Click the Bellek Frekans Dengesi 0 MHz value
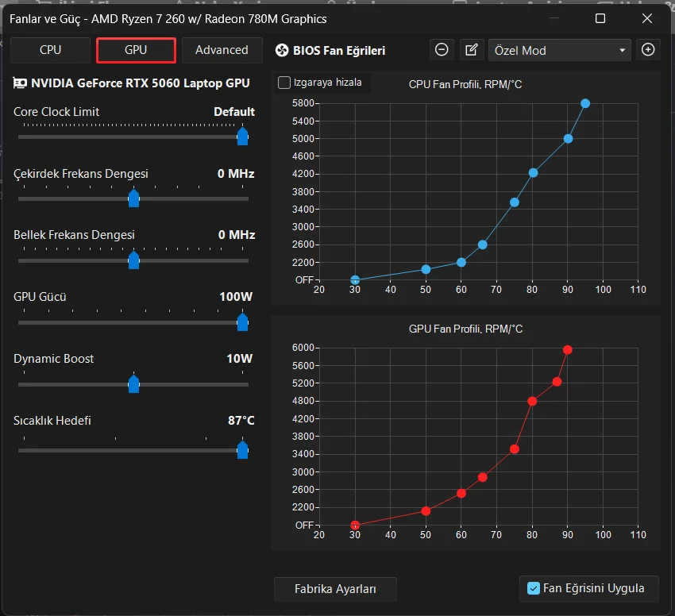 (237, 235)
